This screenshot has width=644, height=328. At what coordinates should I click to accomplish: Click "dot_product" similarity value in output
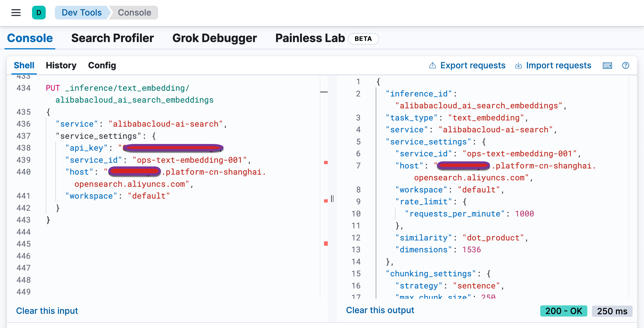click(x=493, y=238)
